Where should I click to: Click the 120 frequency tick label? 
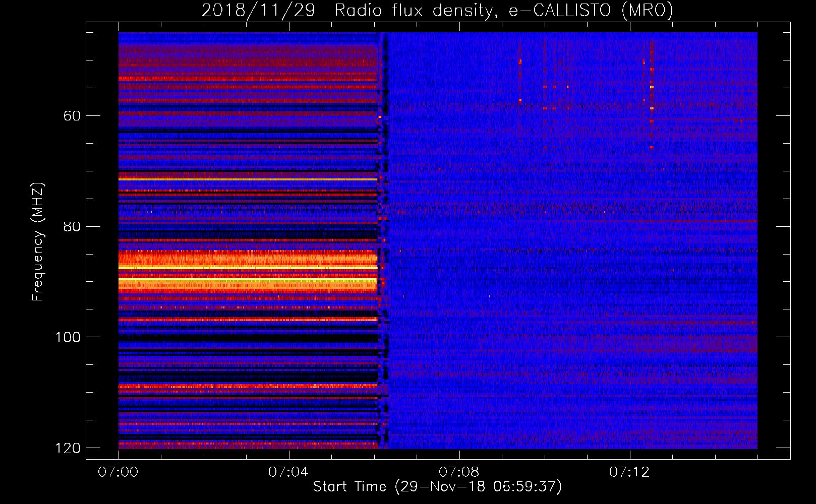(x=68, y=448)
